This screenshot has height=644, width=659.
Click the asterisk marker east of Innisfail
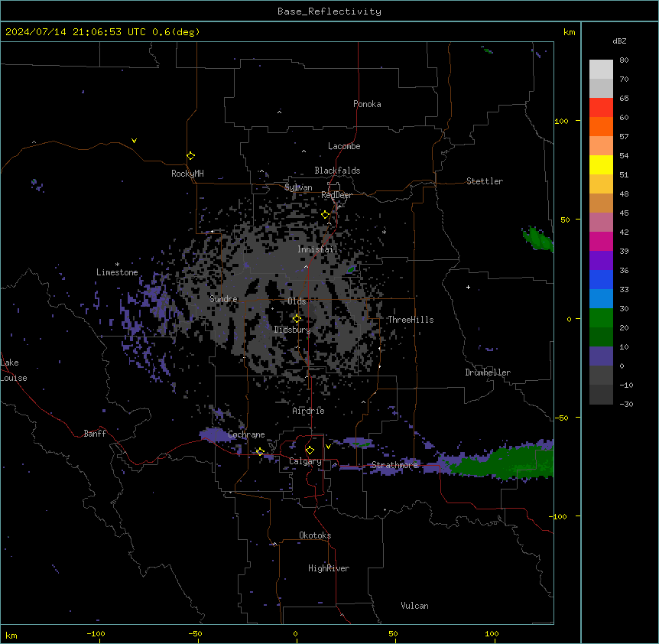click(384, 232)
